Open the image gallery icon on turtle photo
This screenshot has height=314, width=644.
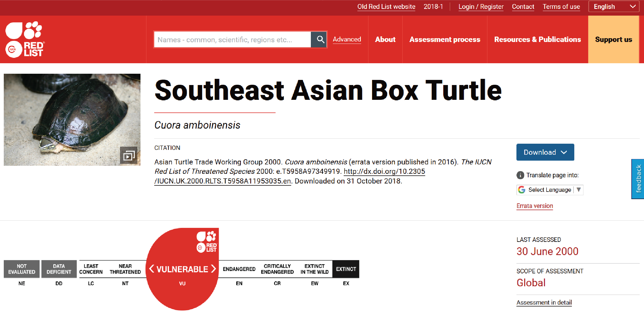[x=129, y=155]
